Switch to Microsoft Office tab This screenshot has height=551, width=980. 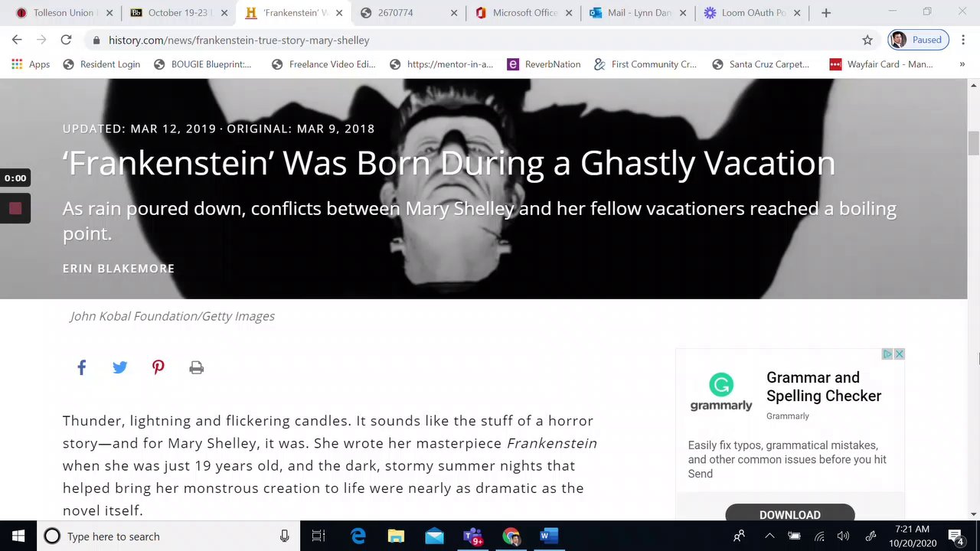pyautogui.click(x=516, y=13)
